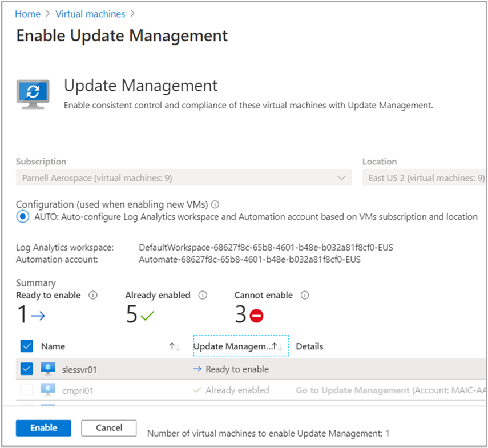This screenshot has height=448, width=488.
Task: Show the Ready to enable info icon
Action: click(93, 295)
